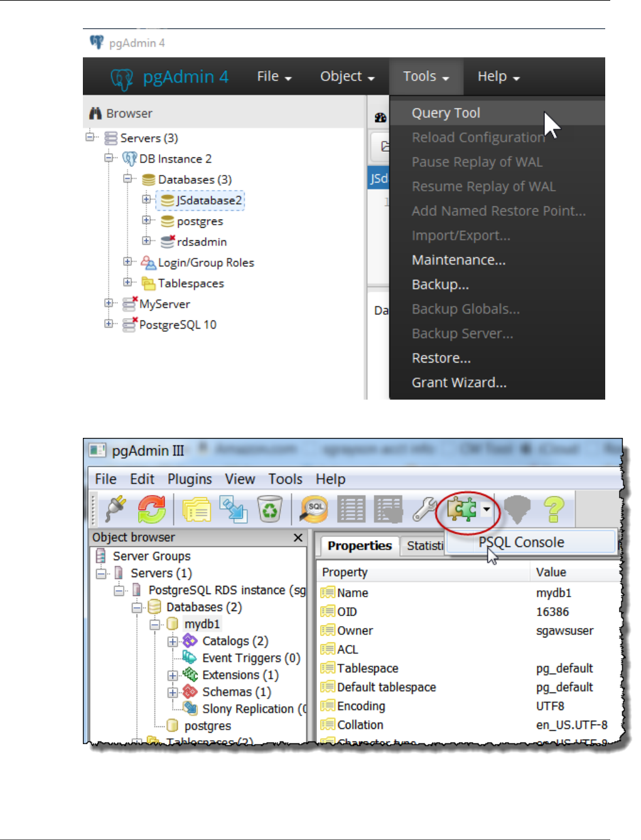Click the dashboard gauge icon
The height and width of the screenshot is (840, 641).
click(381, 117)
